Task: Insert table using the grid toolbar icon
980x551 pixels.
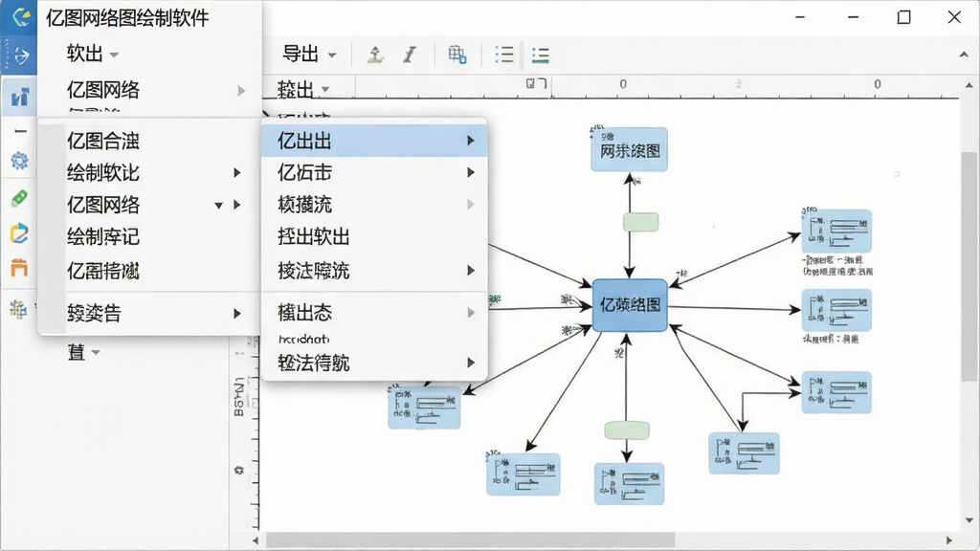Action: click(457, 55)
